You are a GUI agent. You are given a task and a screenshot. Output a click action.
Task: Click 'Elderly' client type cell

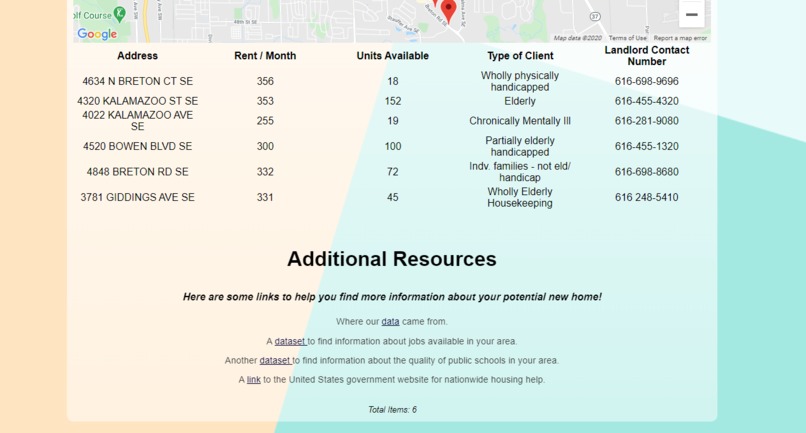[520, 101]
